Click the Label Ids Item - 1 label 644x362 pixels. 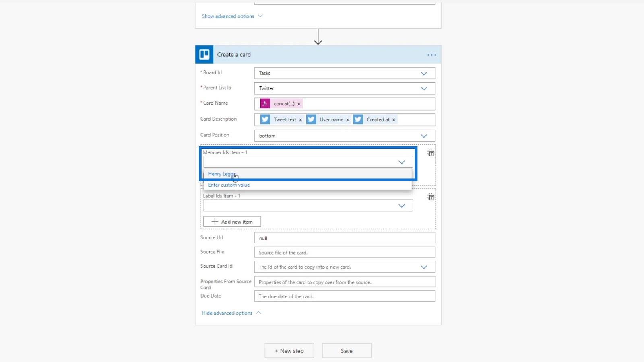click(222, 196)
